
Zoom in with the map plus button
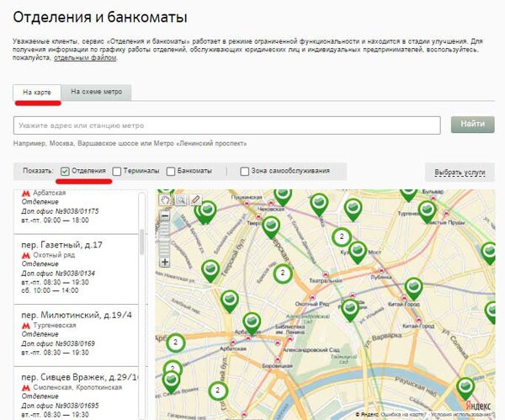point(165,262)
